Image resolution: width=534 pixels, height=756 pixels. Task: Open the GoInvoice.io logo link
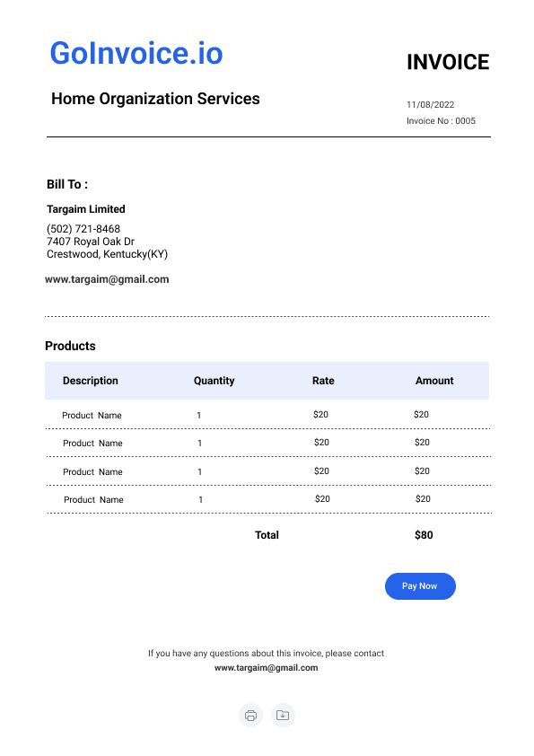[136, 53]
